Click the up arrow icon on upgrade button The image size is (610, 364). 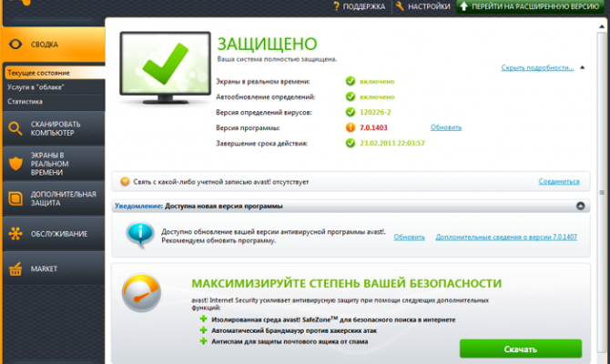463,5
